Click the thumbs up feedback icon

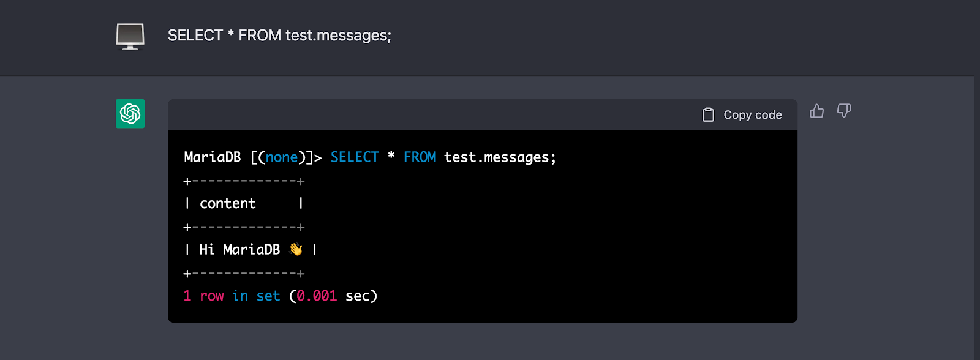(x=816, y=111)
